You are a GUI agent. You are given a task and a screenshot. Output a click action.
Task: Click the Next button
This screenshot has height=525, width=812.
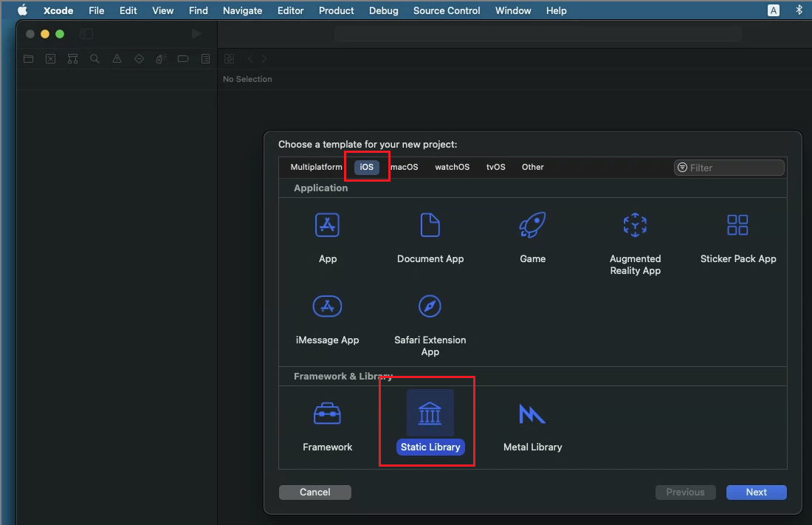click(x=756, y=493)
